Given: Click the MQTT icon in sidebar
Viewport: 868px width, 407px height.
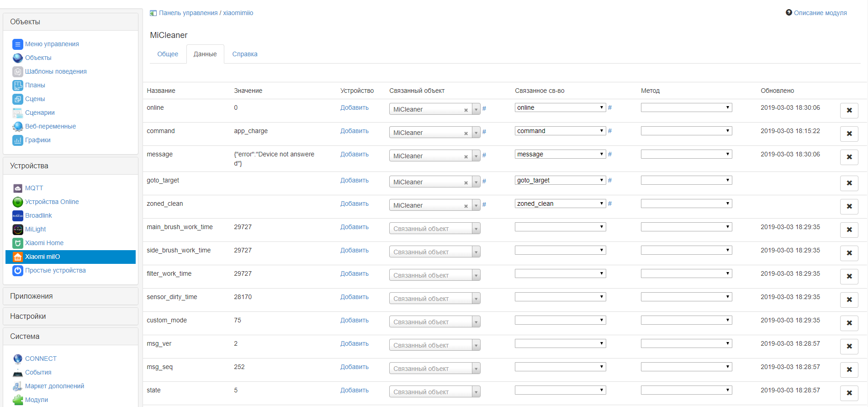Looking at the screenshot, I should click(17, 188).
